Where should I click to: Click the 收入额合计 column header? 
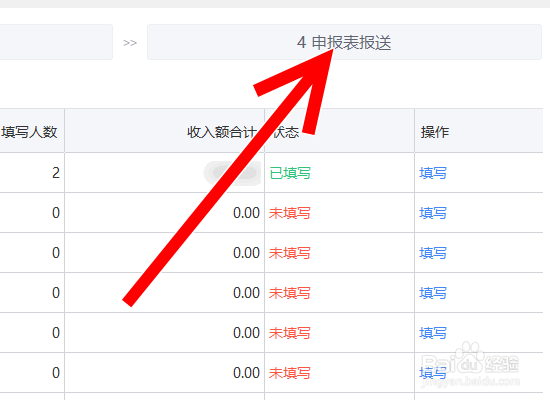click(222, 132)
